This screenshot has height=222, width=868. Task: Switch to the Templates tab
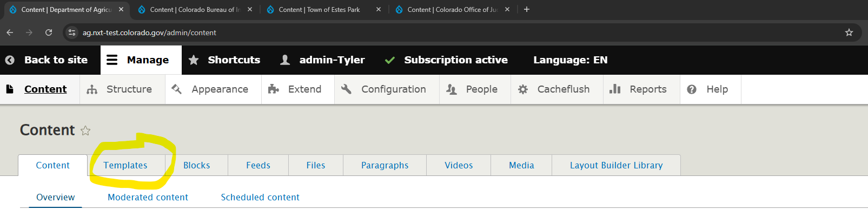[x=125, y=165]
